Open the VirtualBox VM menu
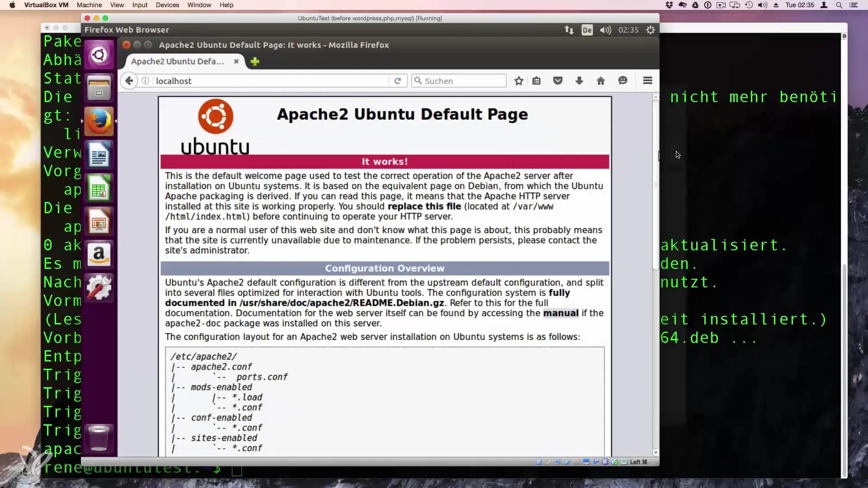 tap(46, 5)
